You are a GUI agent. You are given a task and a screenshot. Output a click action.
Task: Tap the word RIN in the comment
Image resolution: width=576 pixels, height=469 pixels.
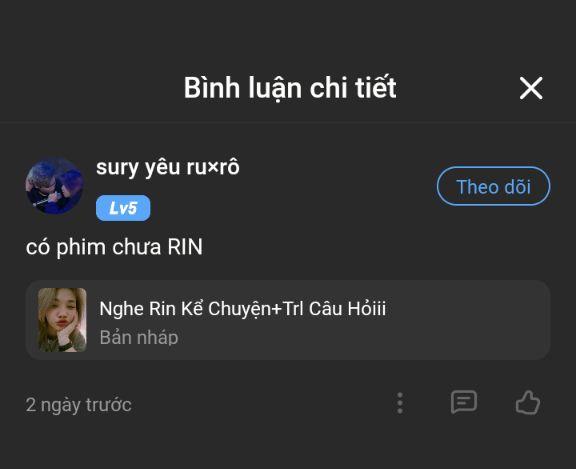[185, 246]
